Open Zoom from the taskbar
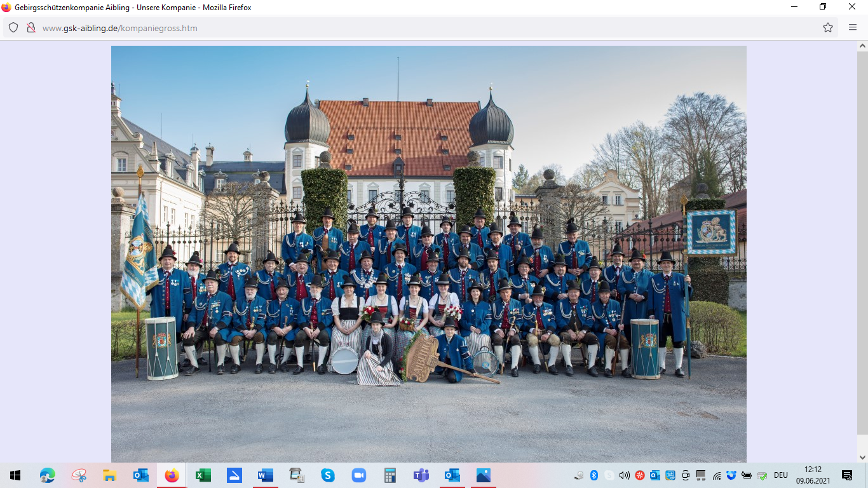The height and width of the screenshot is (488, 868). pos(358,475)
